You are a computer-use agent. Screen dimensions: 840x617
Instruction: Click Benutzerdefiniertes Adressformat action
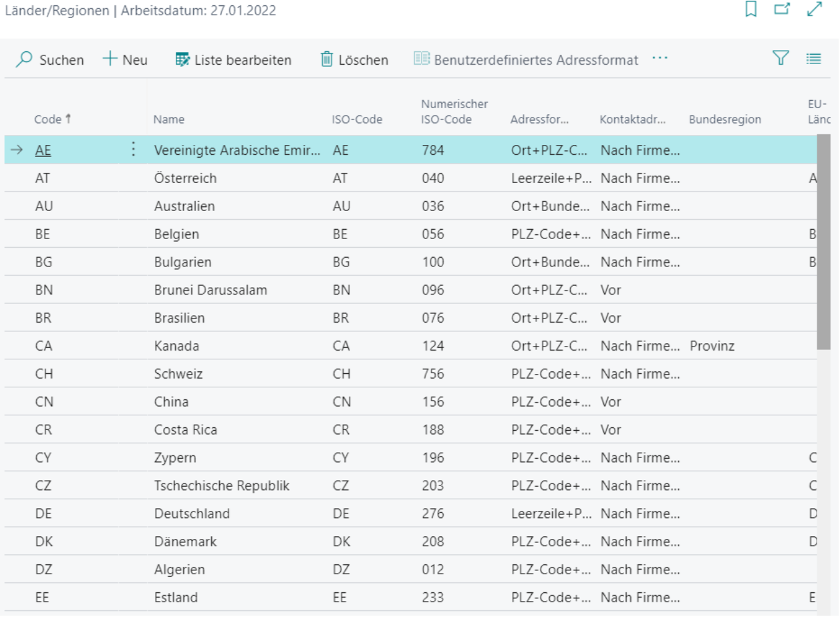tap(526, 60)
